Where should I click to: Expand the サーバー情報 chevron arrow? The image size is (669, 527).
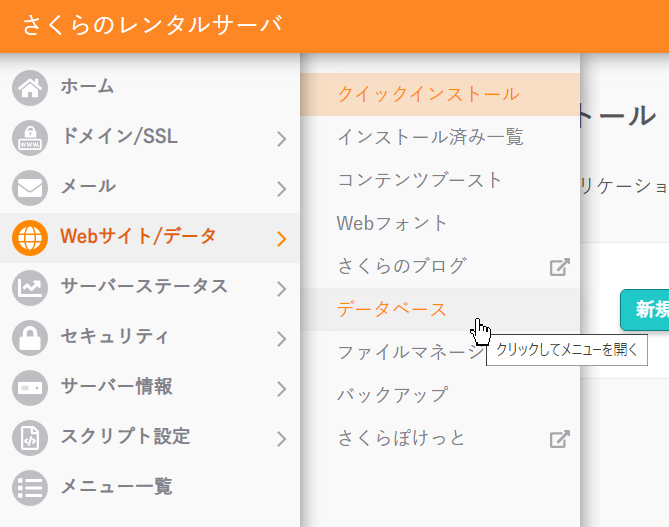tap(281, 388)
